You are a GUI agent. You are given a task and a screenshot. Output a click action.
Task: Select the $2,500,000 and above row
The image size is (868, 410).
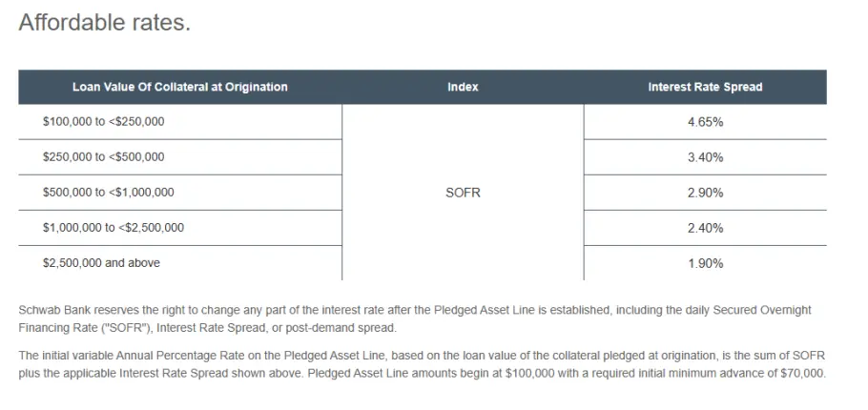click(423, 263)
